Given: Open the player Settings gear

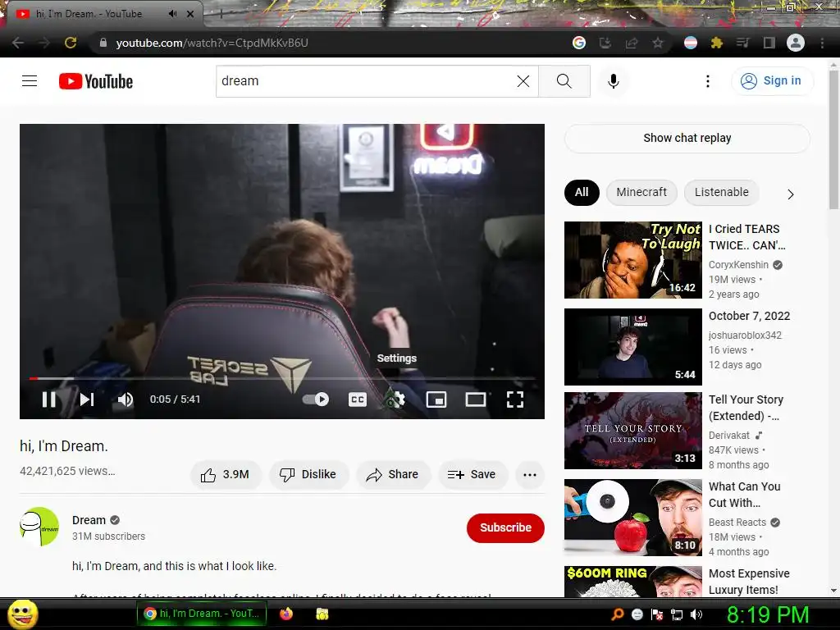Looking at the screenshot, I should tap(396, 399).
